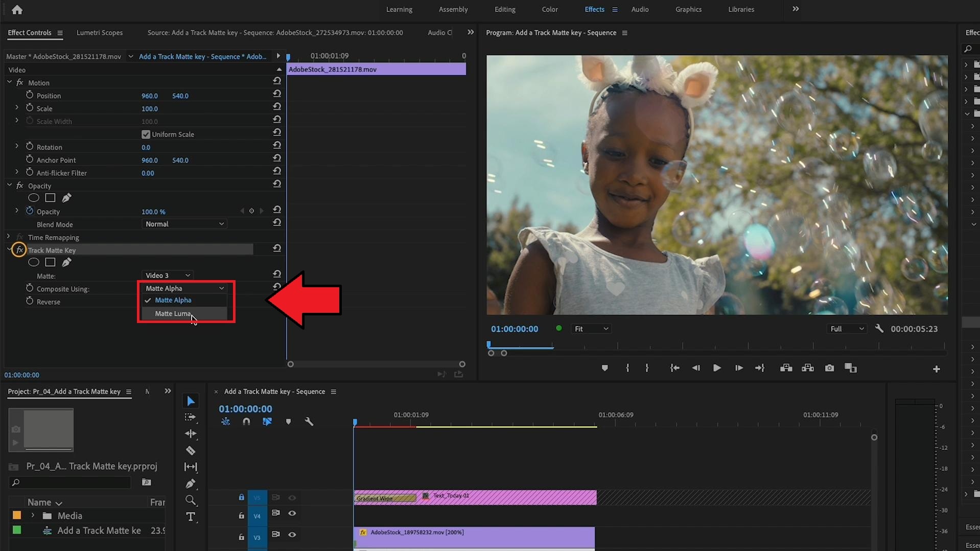Expand the Time Remapping effect
This screenshot has height=551, width=980.
click(9, 237)
